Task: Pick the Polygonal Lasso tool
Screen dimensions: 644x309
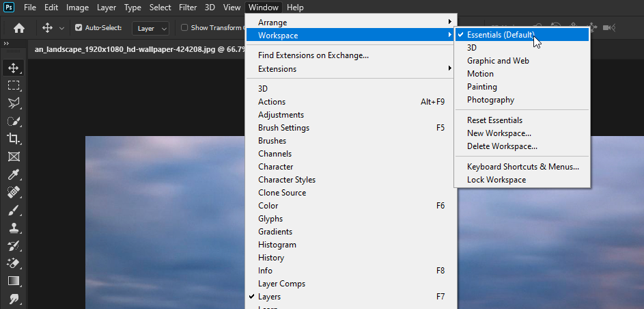Action: (x=13, y=103)
